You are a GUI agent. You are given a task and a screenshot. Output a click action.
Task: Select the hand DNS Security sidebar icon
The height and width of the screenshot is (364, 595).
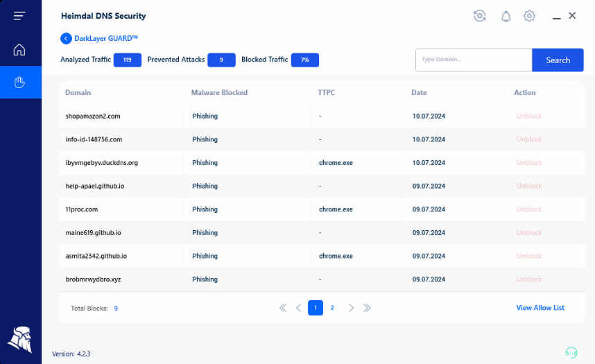click(19, 82)
